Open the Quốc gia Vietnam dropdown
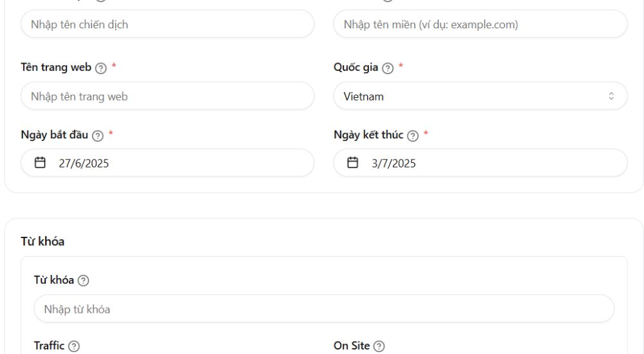Screen dimensions: 644x354 click(x=480, y=96)
